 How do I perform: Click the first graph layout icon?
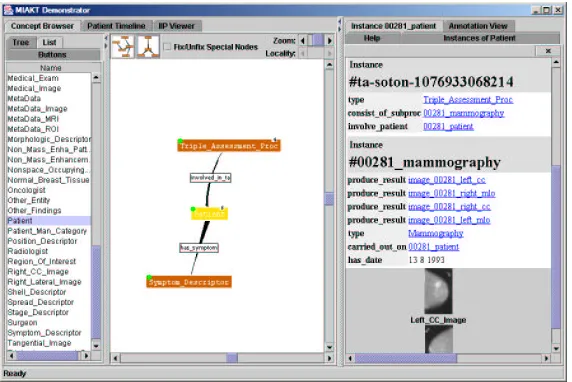tap(123, 47)
